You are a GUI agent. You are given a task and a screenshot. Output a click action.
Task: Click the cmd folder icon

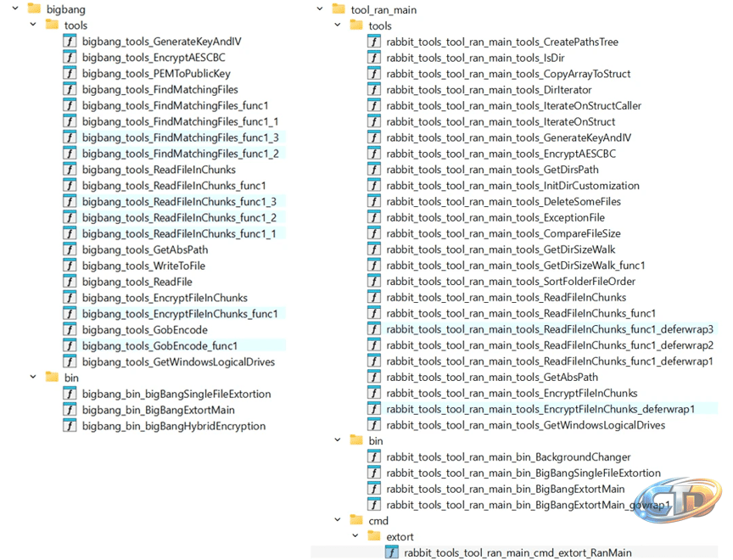(356, 520)
